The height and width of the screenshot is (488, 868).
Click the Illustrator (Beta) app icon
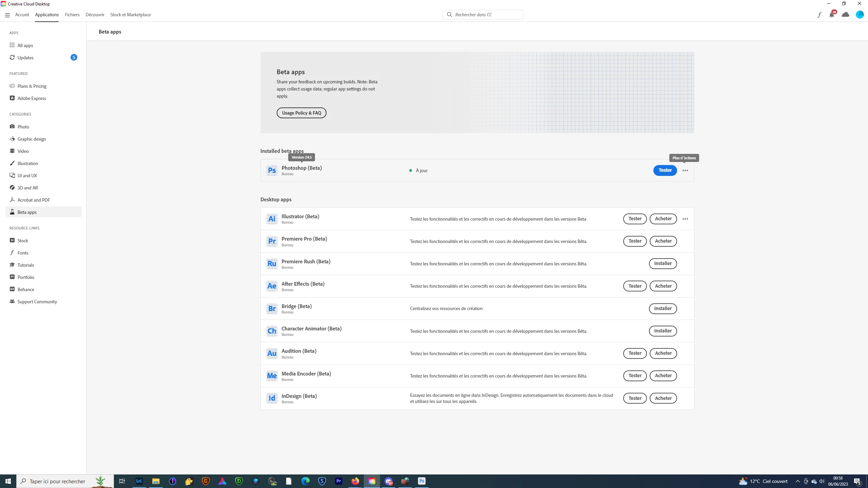[x=272, y=219]
